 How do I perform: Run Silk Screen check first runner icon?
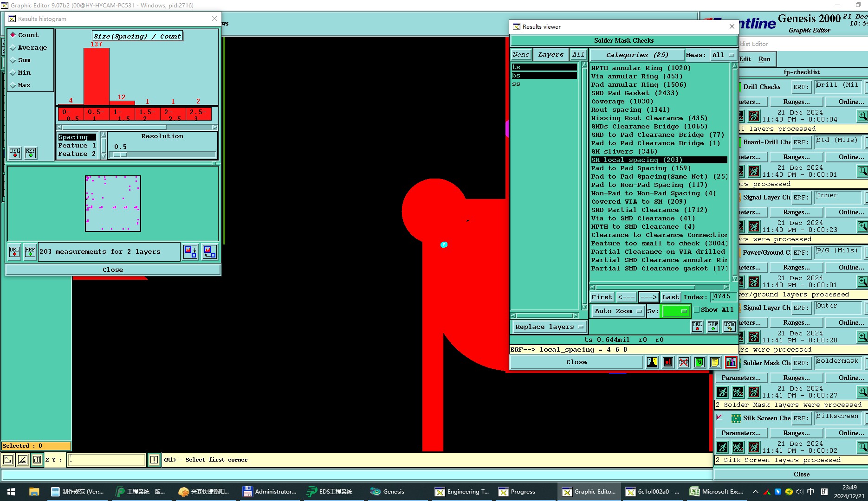[722, 447]
